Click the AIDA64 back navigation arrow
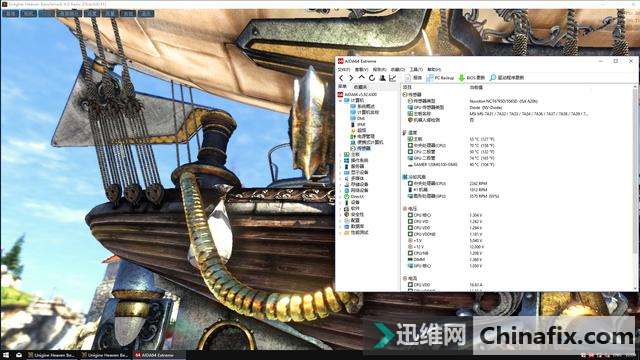The width and height of the screenshot is (640, 360). (x=341, y=78)
